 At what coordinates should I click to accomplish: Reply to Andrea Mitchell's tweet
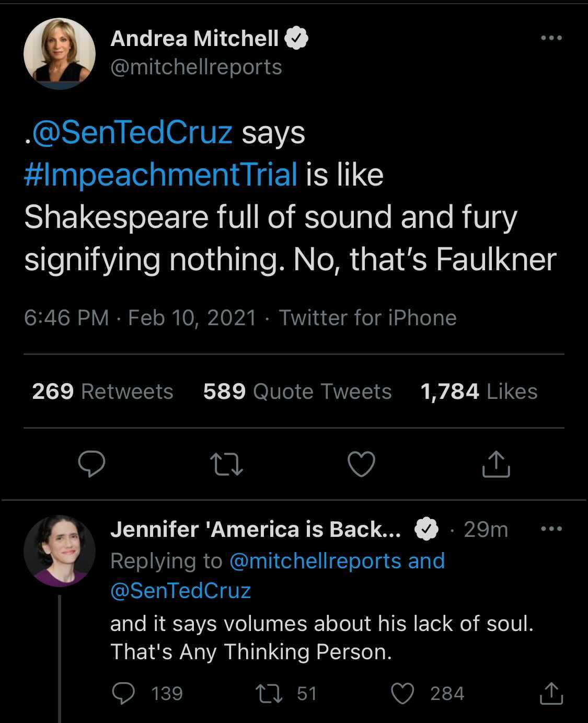[91, 464]
